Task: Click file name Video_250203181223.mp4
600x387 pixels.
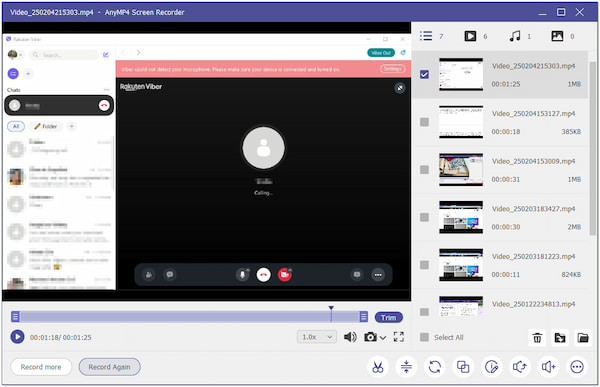Action: click(533, 256)
